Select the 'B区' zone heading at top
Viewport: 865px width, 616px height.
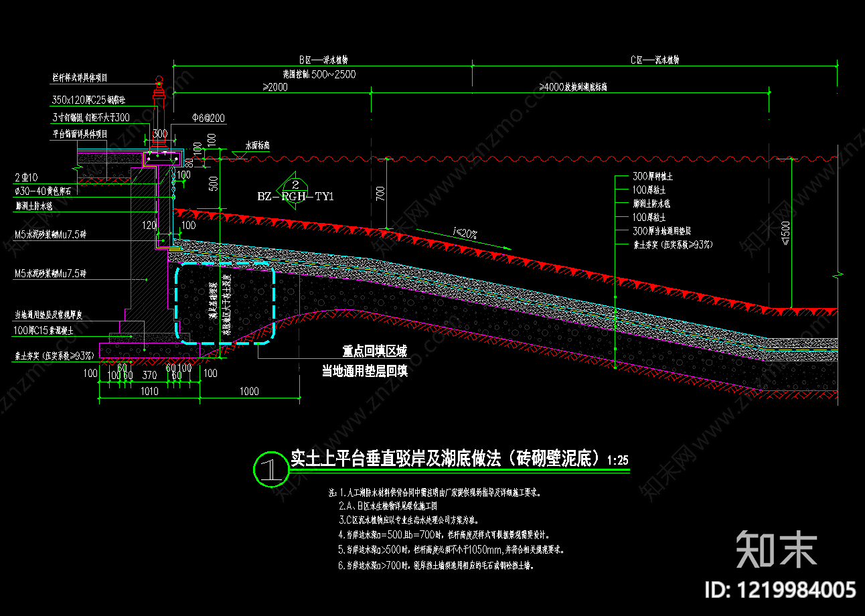[x=324, y=60]
